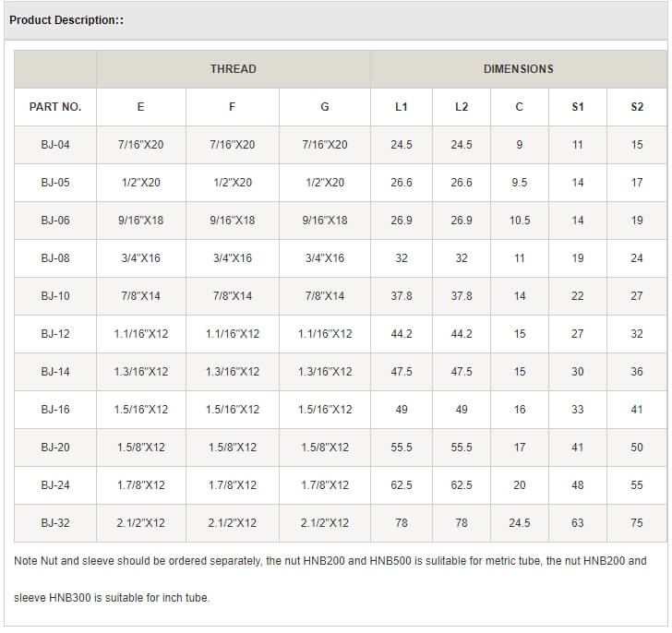Click the C dimension value for BJ-05
The image size is (672, 633).
click(x=519, y=183)
